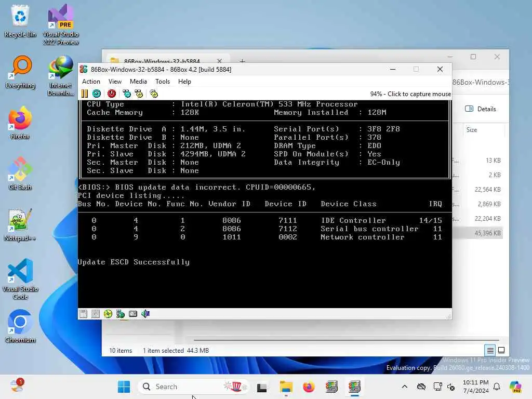The width and height of the screenshot is (532, 399).
Task: Open the Tools menu
Action: pos(163,82)
